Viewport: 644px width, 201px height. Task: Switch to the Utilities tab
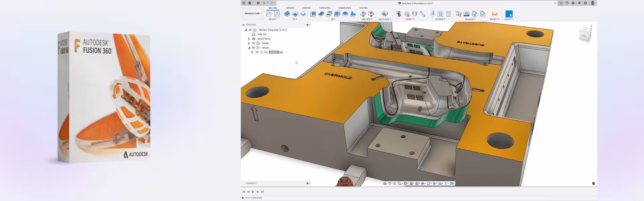pyautogui.click(x=364, y=8)
